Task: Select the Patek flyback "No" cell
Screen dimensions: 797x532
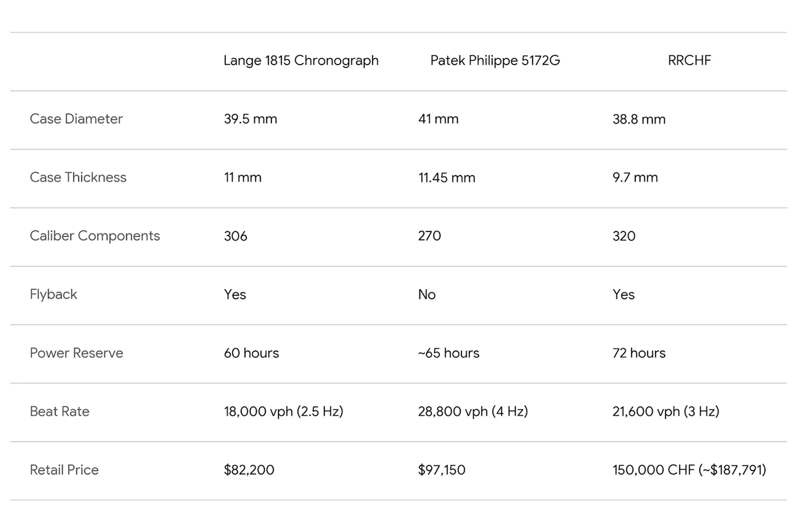Action: tap(427, 294)
